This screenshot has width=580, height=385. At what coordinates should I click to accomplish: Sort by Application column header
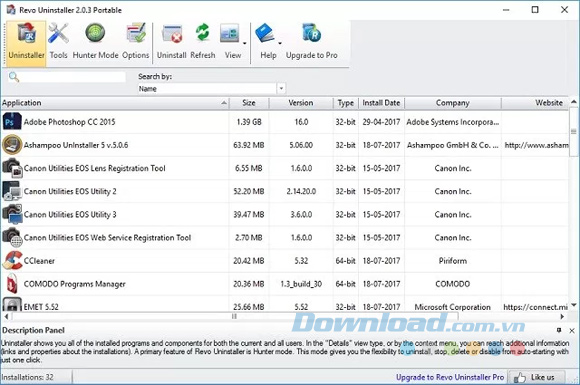115,103
